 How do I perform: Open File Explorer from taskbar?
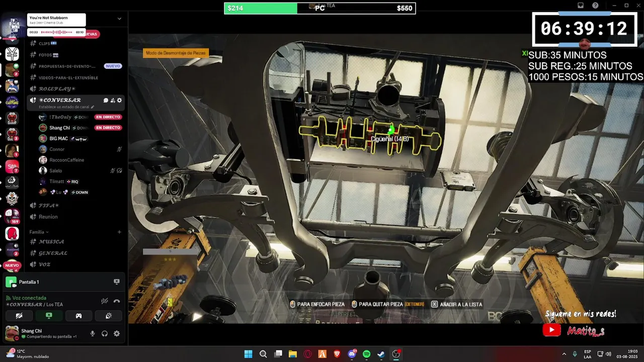[293, 354]
